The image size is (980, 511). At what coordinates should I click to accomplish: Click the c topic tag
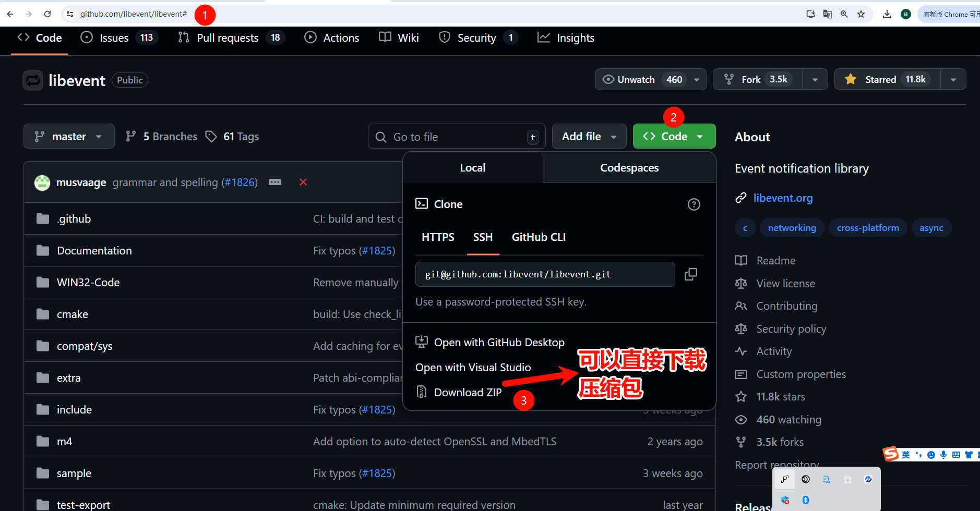[745, 228]
